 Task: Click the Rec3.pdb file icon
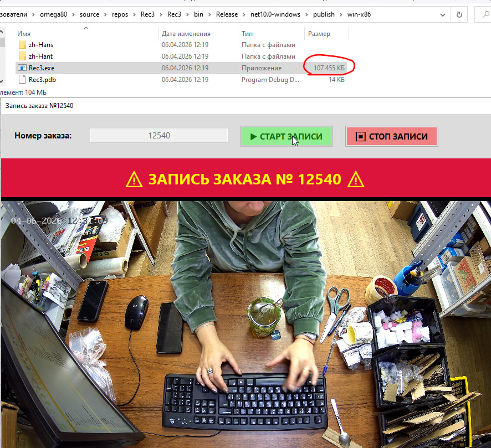pos(22,80)
